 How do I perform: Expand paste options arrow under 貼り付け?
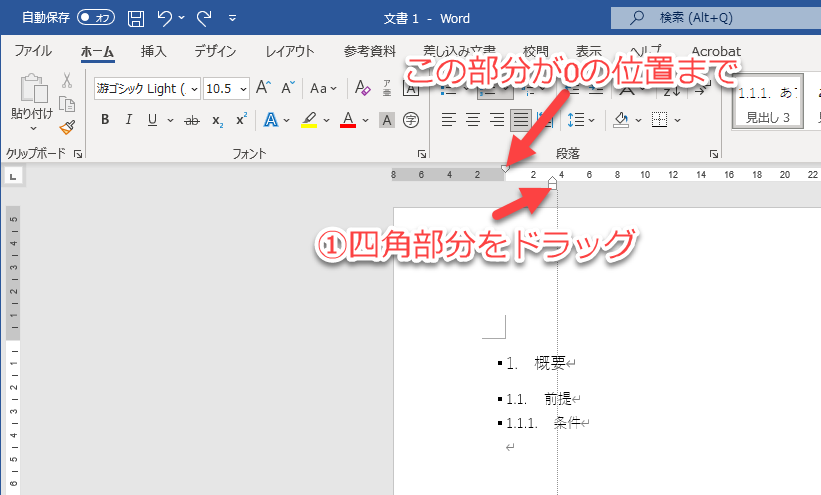point(33,128)
